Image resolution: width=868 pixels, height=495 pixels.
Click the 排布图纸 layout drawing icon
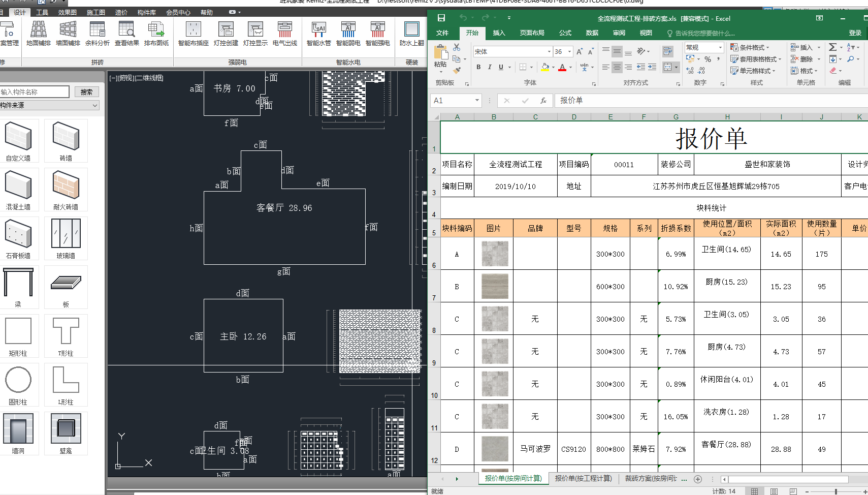point(156,34)
